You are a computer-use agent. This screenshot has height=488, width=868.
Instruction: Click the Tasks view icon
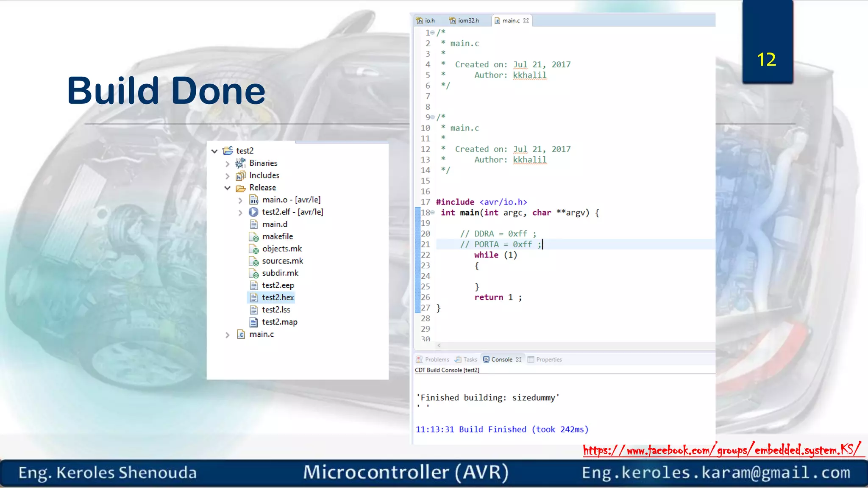coord(458,359)
